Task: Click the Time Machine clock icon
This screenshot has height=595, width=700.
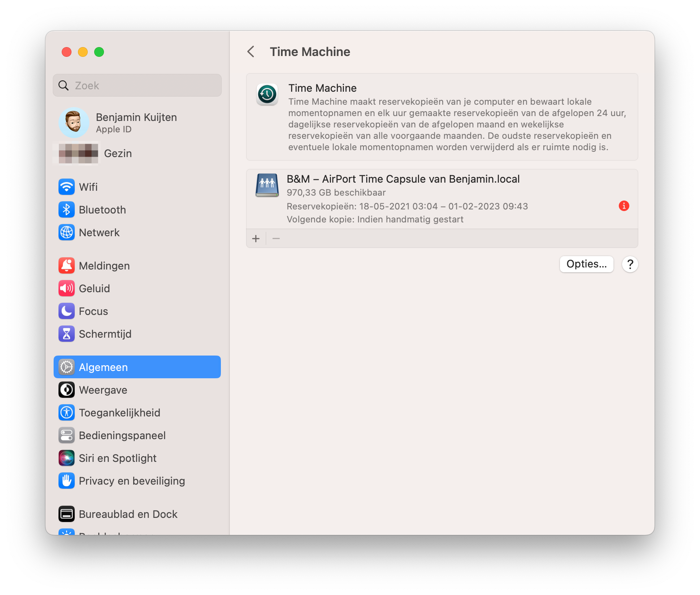Action: pos(267,95)
